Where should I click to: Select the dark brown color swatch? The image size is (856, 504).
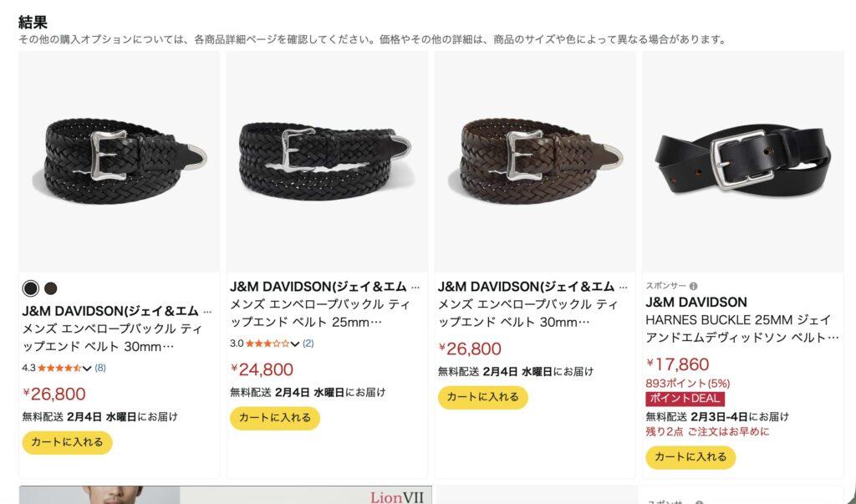click(51, 288)
